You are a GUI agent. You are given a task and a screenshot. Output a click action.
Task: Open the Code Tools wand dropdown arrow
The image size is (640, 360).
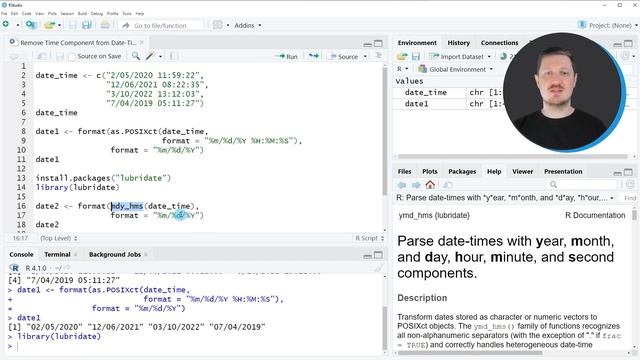[x=160, y=57]
